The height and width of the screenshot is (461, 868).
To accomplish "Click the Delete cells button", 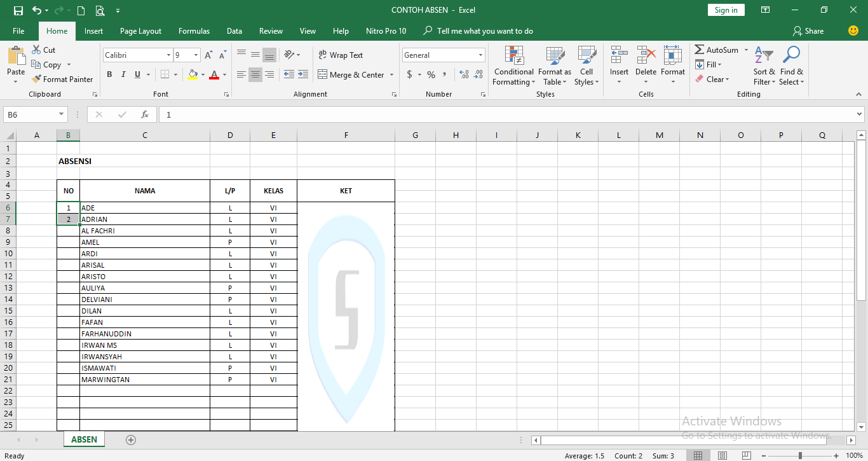I will [646, 66].
